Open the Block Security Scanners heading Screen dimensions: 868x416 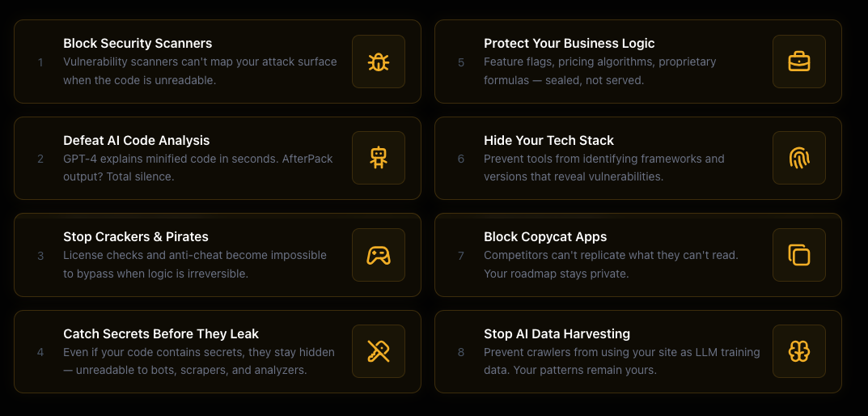coord(138,43)
